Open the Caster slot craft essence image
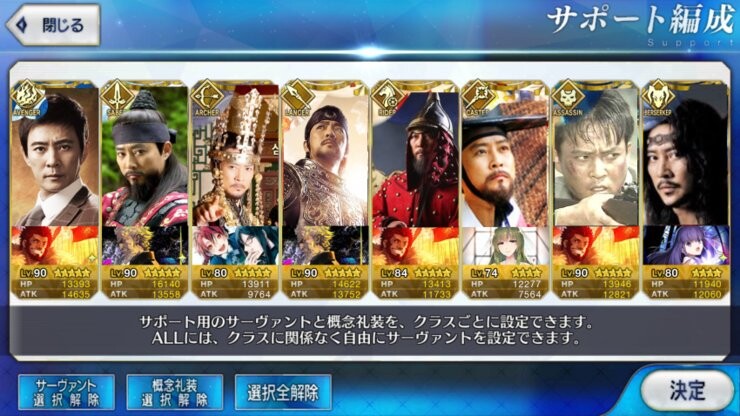Viewport: 740px width, 416px height. 505,246
